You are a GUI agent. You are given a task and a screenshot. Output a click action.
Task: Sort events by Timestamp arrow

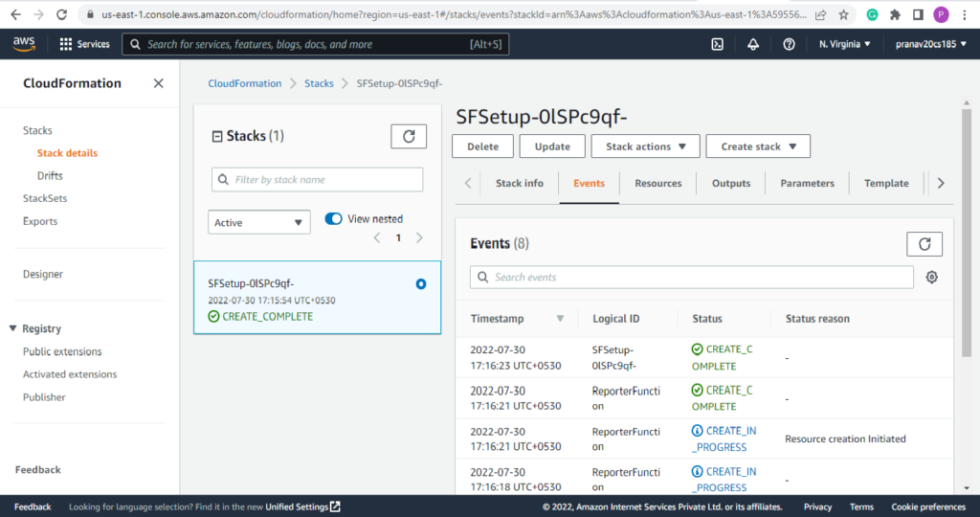560,319
